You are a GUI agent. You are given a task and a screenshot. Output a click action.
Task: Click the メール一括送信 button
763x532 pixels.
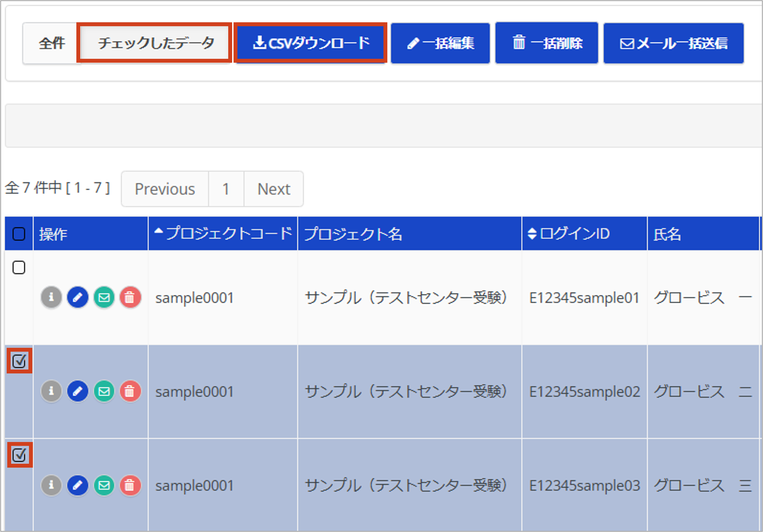673,43
